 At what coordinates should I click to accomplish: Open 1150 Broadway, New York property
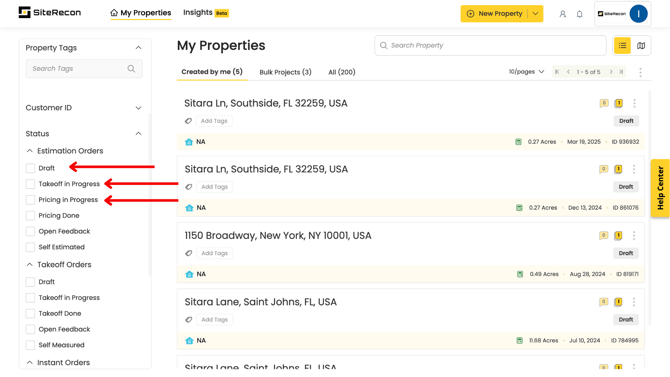[x=278, y=236]
